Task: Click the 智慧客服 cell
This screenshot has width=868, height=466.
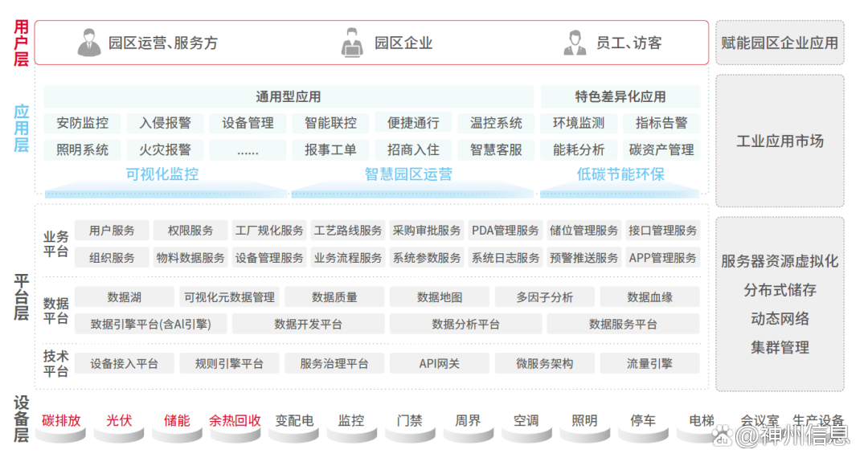Action: (496, 149)
